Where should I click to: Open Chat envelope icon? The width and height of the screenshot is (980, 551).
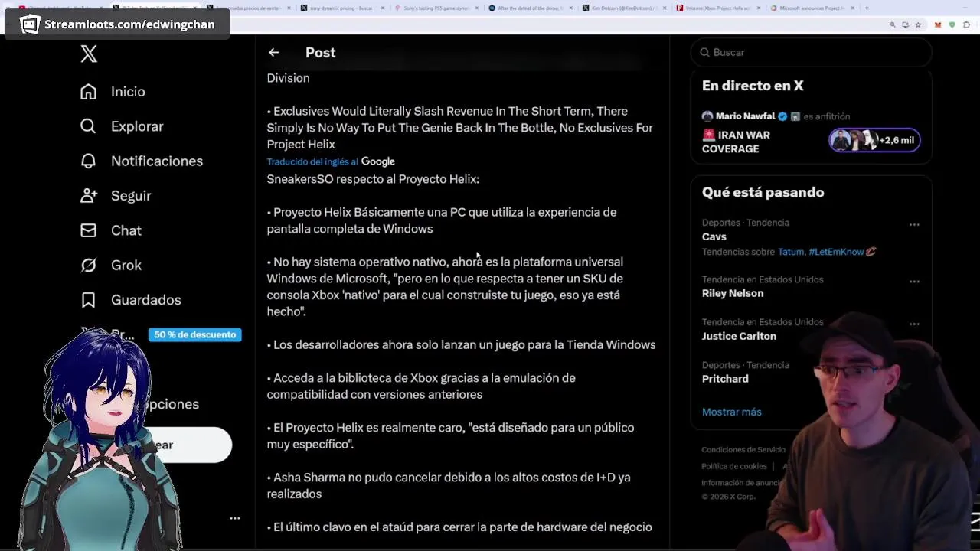(x=89, y=230)
